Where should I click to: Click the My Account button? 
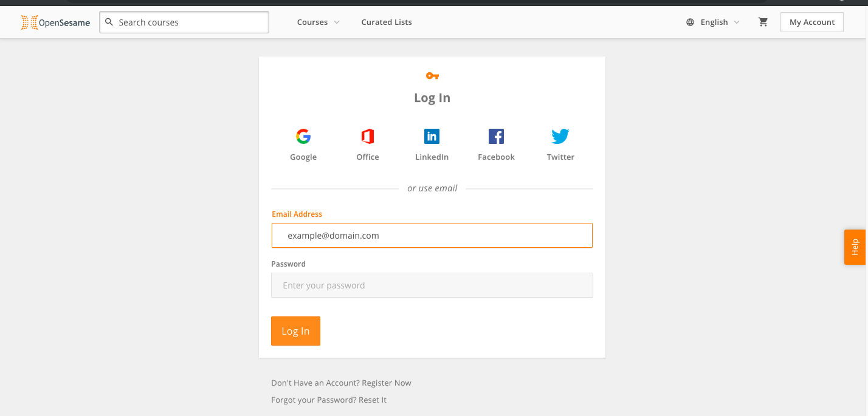click(812, 22)
